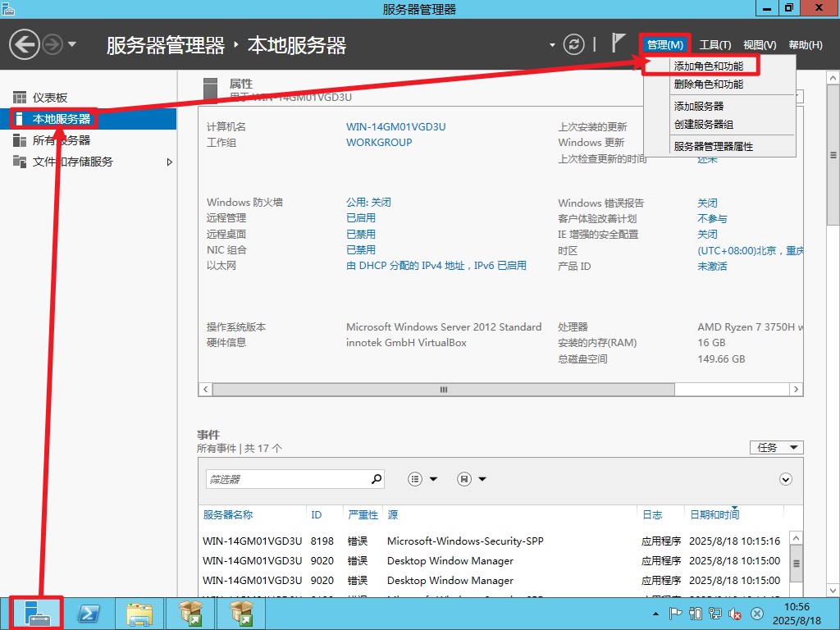This screenshot has width=840, height=630.
Task: Open PowerShell from the taskbar
Action: (x=89, y=614)
